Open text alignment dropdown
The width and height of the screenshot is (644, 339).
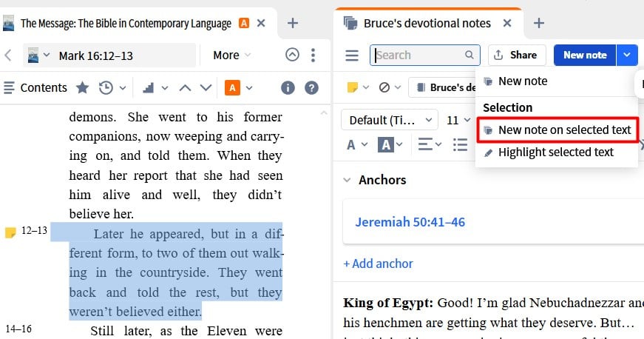click(x=429, y=144)
